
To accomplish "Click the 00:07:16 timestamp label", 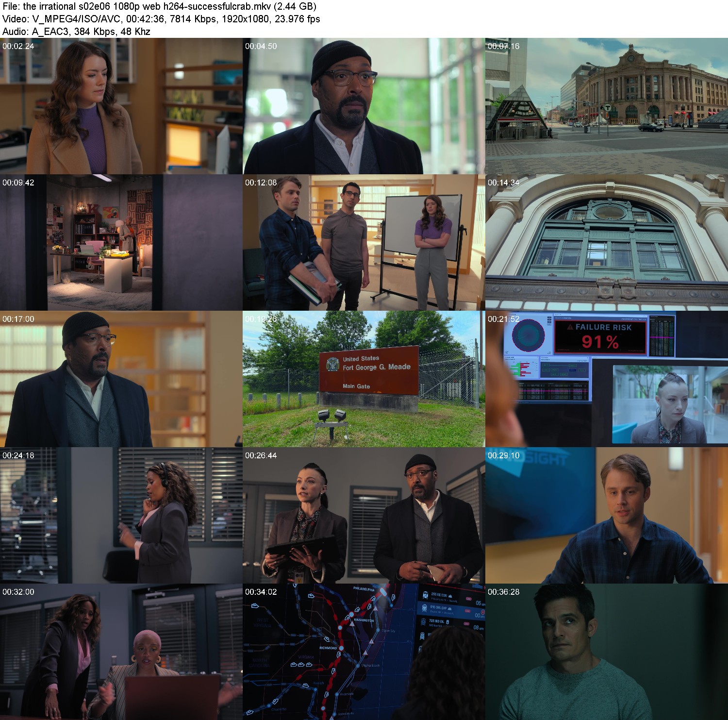I will [503, 46].
